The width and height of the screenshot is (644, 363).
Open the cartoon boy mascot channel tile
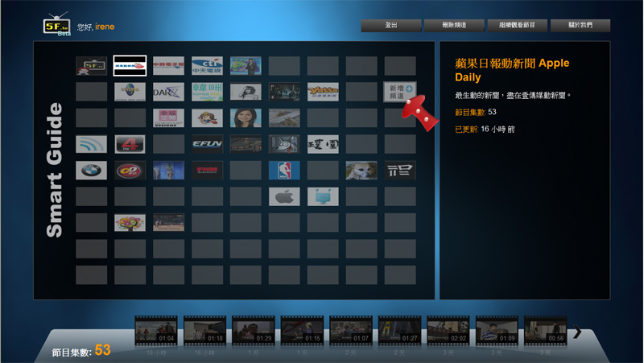click(207, 118)
